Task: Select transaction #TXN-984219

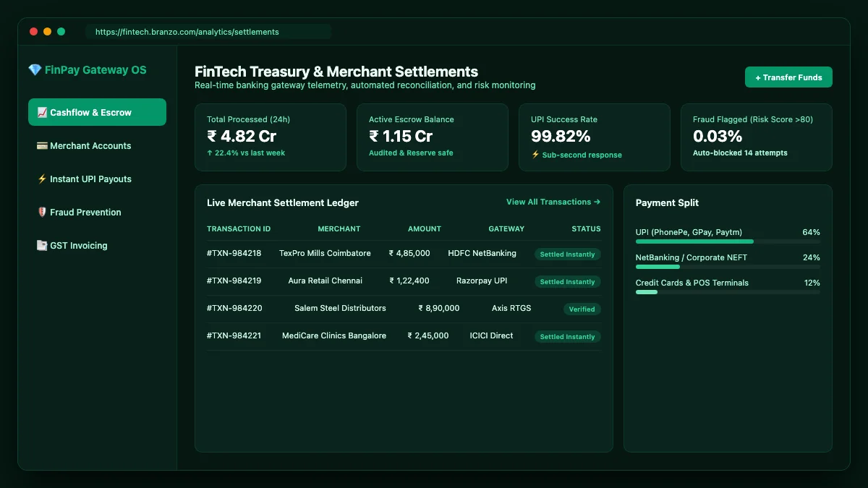Action: pos(234,281)
